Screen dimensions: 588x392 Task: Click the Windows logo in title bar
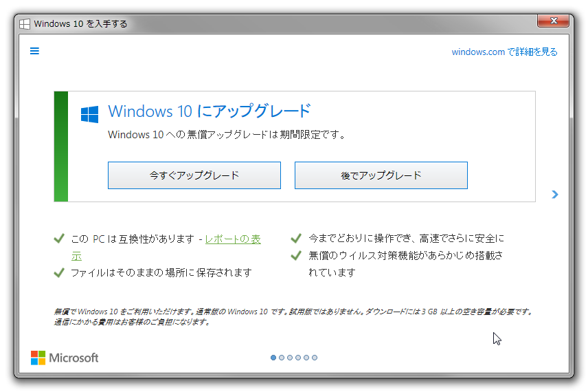25,24
